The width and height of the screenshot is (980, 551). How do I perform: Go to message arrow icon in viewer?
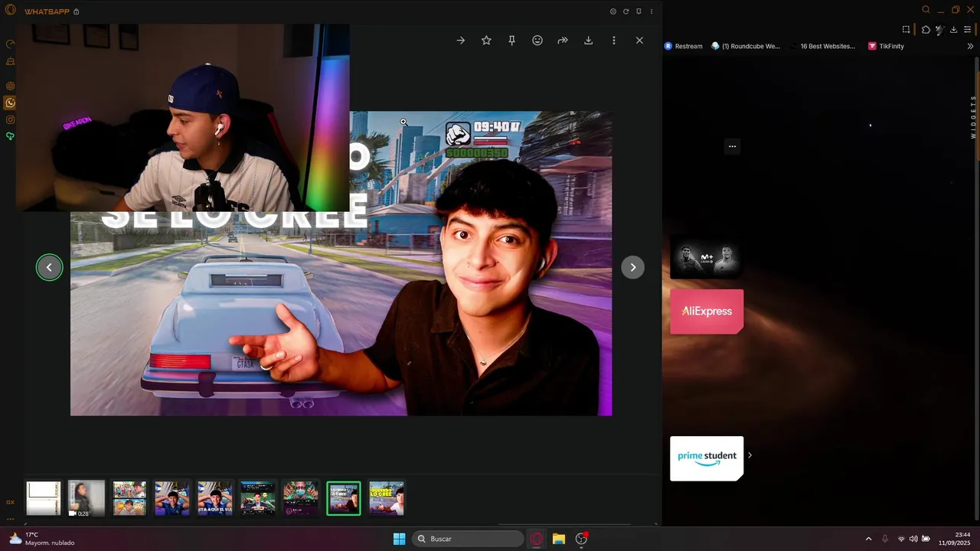tap(460, 41)
